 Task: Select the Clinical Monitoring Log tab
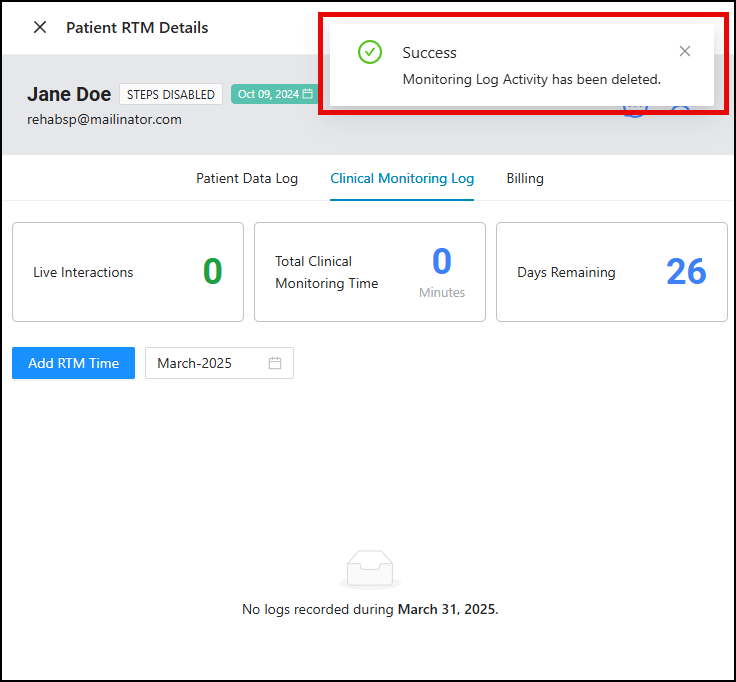(x=402, y=178)
